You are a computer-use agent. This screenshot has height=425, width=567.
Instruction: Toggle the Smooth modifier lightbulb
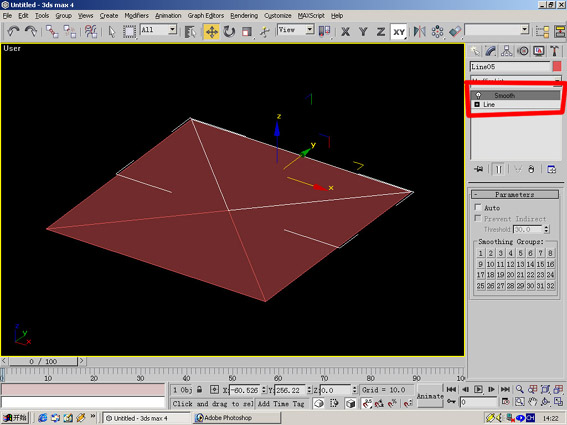478,95
